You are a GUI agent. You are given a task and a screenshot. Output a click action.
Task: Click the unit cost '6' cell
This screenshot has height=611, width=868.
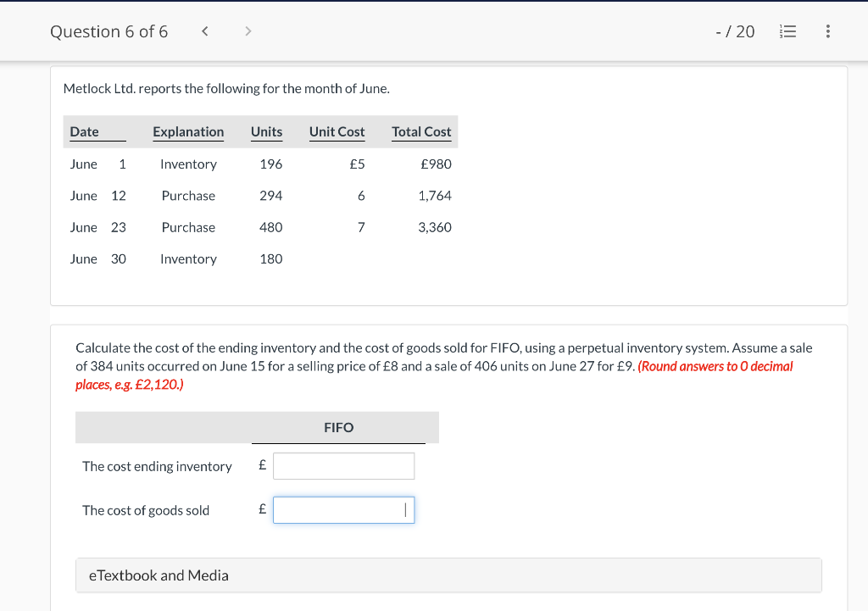click(x=361, y=196)
